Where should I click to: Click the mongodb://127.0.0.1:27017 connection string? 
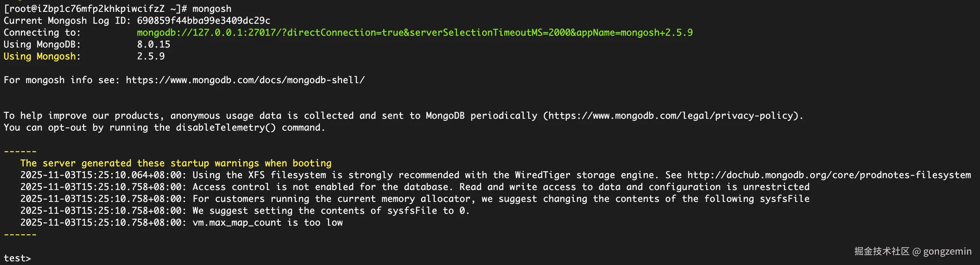point(415,33)
